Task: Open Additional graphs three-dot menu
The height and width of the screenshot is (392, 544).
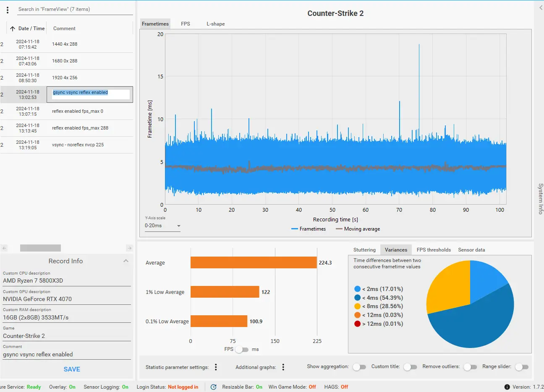Action: (x=283, y=367)
